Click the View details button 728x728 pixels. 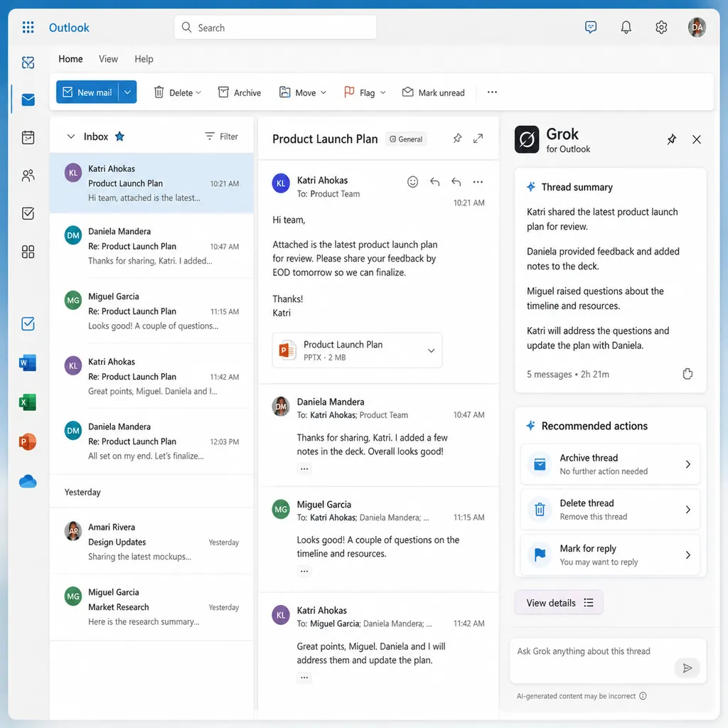point(559,603)
